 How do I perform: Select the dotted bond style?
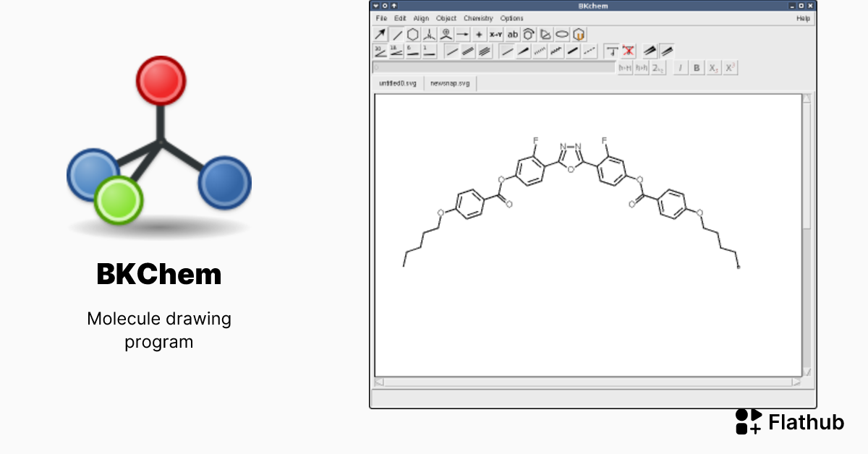tap(587, 51)
